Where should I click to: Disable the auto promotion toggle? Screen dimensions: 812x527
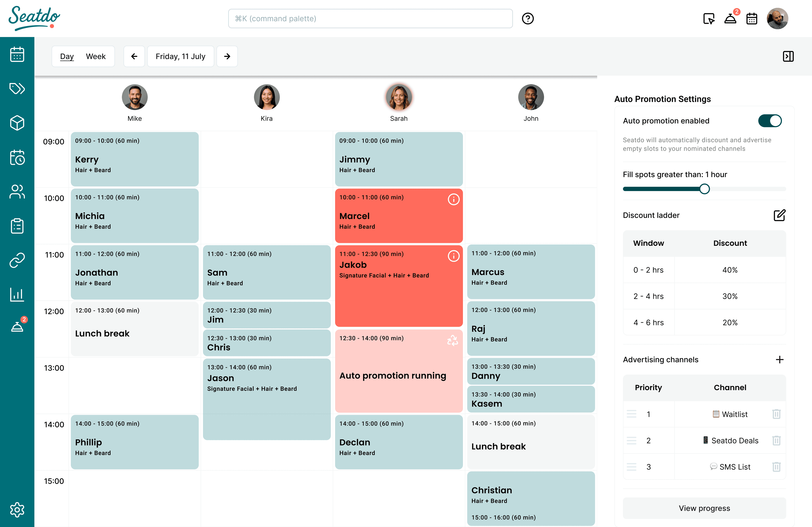click(x=770, y=121)
